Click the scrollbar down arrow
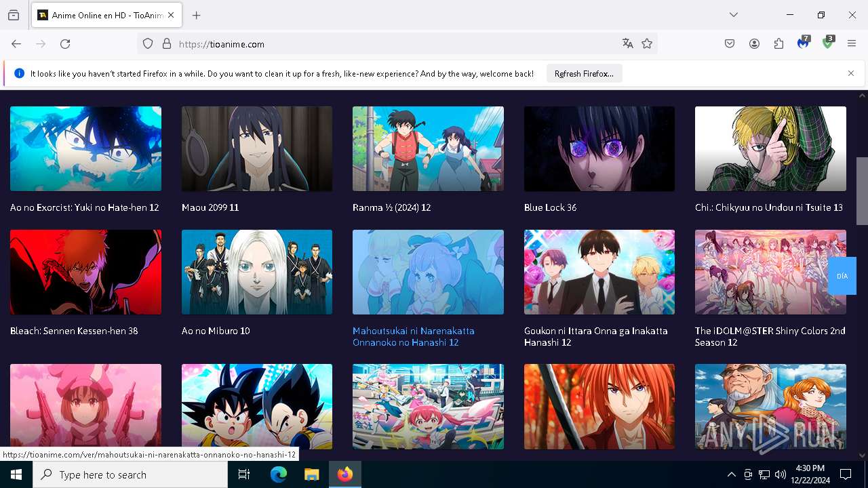The width and height of the screenshot is (868, 488). (x=862, y=455)
